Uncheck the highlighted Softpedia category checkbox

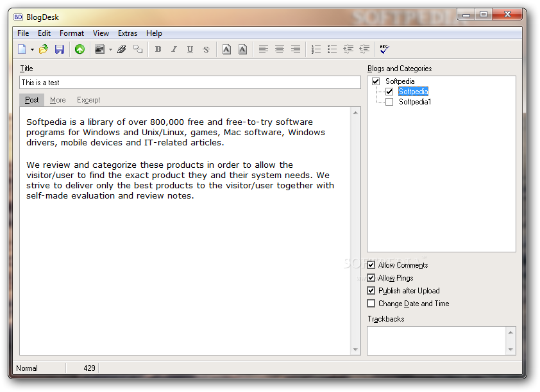point(389,92)
